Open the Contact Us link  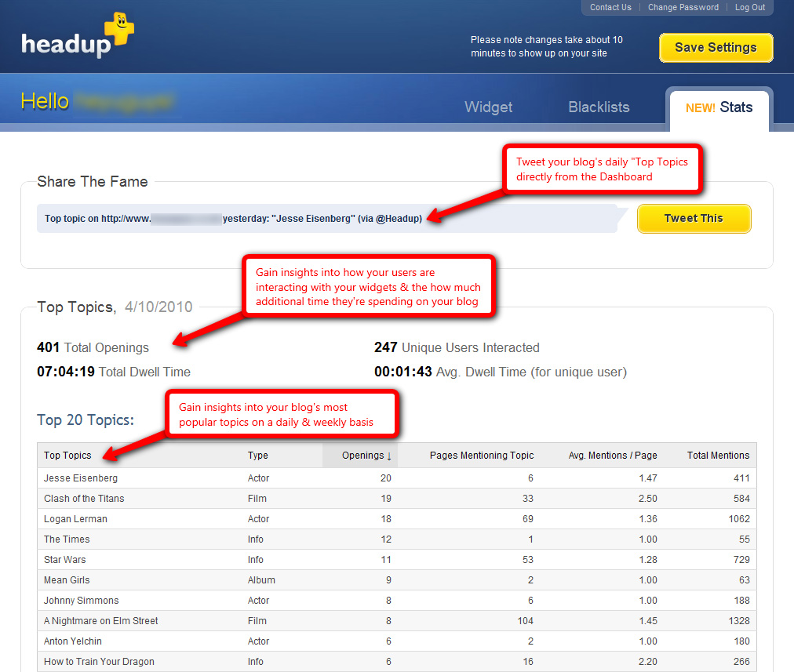pyautogui.click(x=610, y=8)
